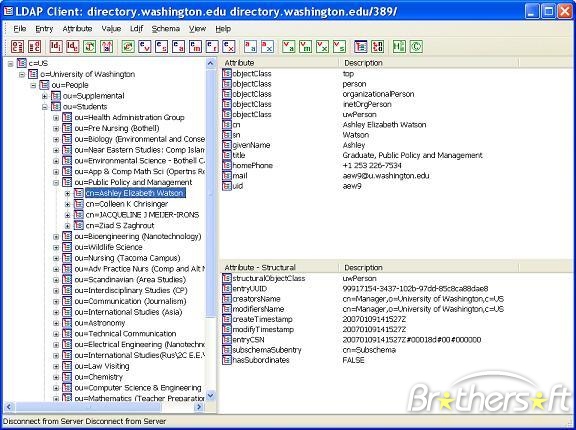Collapse the c=US root node

pyautogui.click(x=11, y=64)
